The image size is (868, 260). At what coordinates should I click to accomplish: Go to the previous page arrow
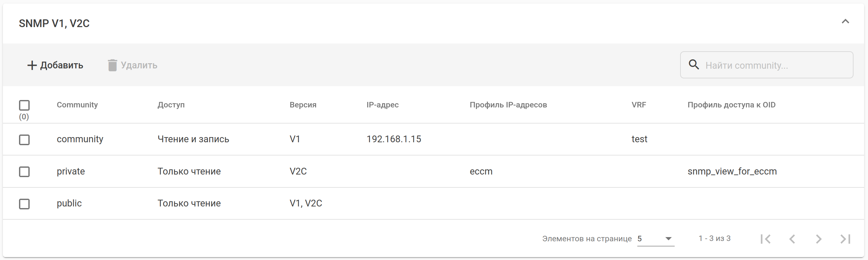pyautogui.click(x=792, y=239)
